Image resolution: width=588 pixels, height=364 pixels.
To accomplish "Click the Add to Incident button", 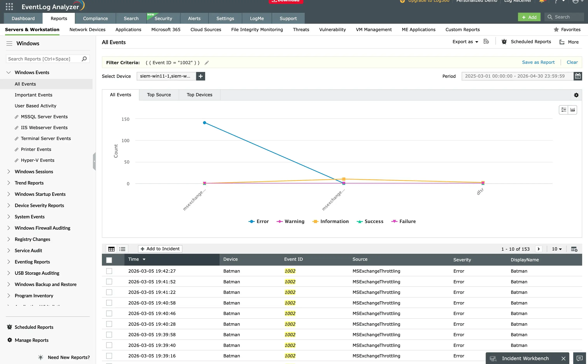I will click(x=160, y=249).
